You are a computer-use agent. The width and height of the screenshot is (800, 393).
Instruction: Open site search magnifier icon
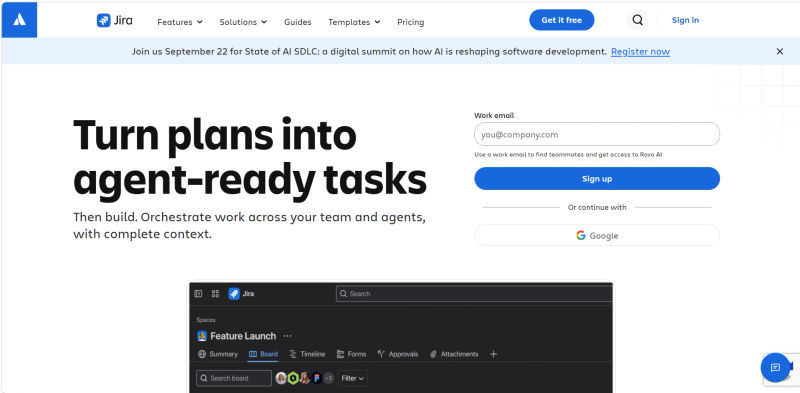pos(637,20)
